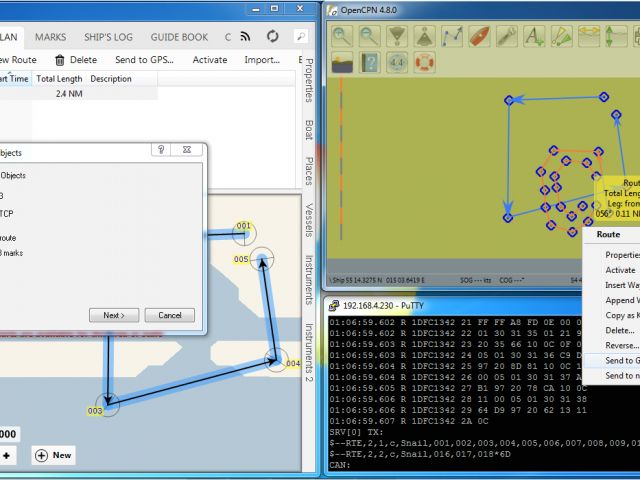
Task: Click the refresh sync icon
Action: pyautogui.click(x=273, y=37)
